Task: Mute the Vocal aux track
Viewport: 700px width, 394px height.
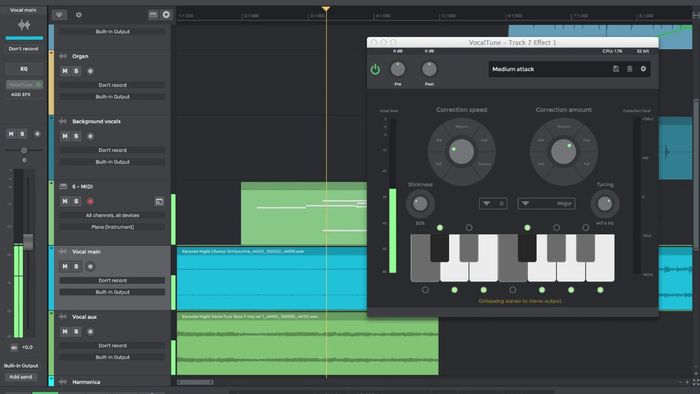Action: [65, 332]
